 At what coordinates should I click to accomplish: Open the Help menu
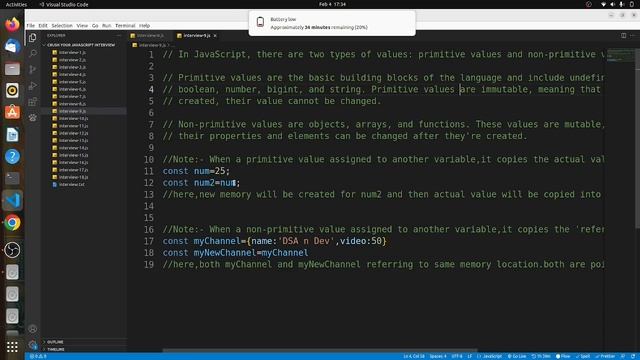[144, 25]
